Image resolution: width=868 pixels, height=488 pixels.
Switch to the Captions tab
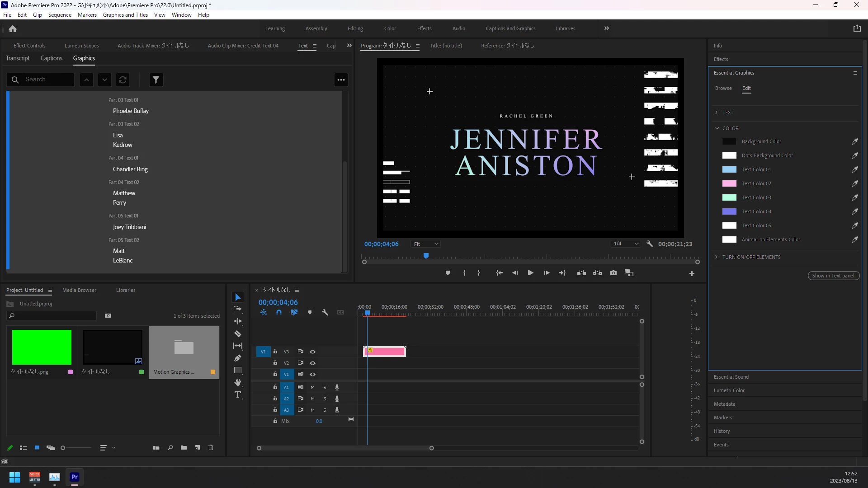pyautogui.click(x=51, y=58)
